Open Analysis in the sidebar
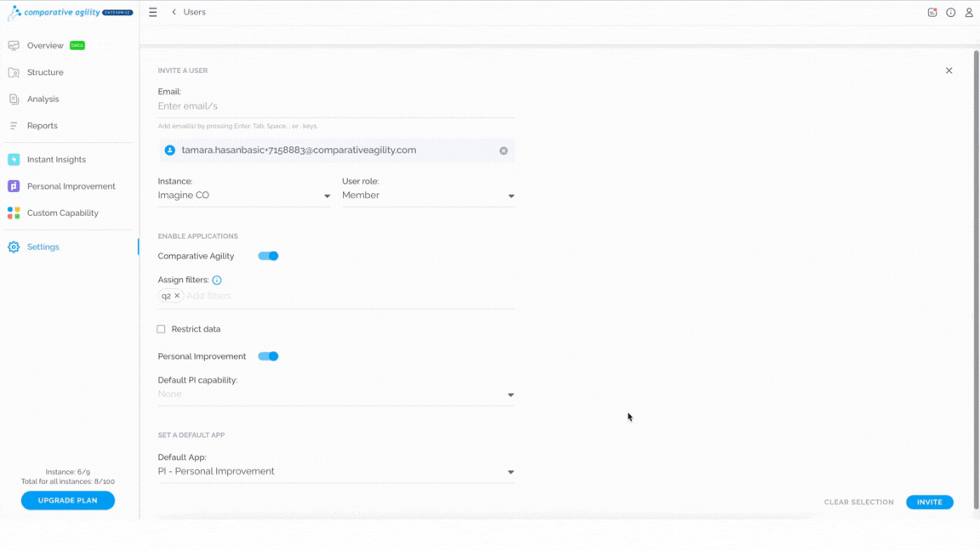This screenshot has width=980, height=551. [x=43, y=99]
